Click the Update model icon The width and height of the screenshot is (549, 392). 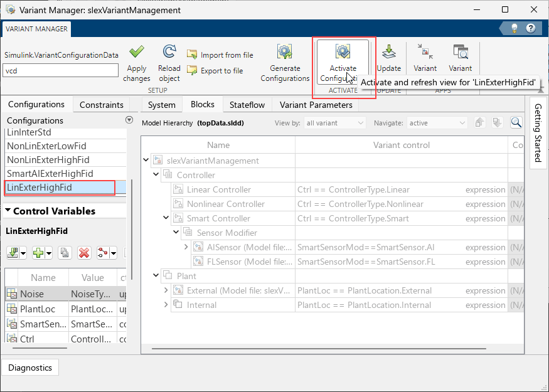click(x=388, y=52)
